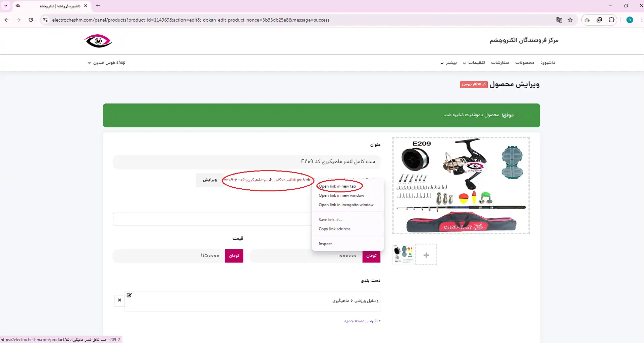
Task: Select the small gallery thumbnail
Action: click(403, 254)
